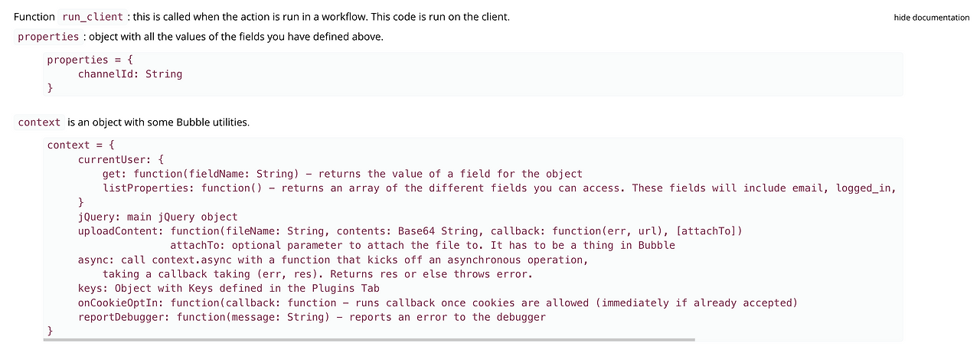
Task: Click the hide documentation link
Action: [x=931, y=17]
